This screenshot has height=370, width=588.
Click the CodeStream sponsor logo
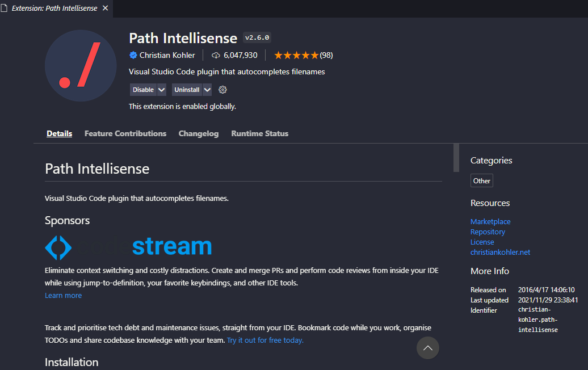coord(128,247)
